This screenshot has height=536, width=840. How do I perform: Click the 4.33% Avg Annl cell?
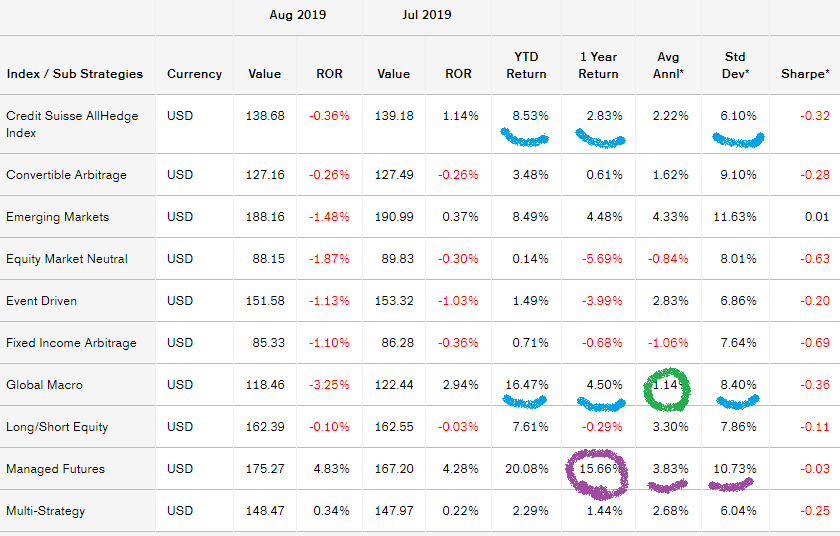671,217
